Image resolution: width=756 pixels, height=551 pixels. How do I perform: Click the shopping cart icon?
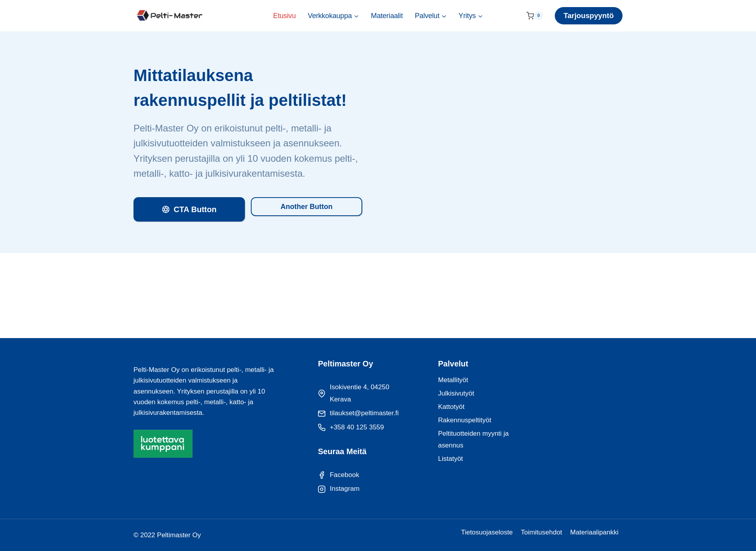point(529,16)
